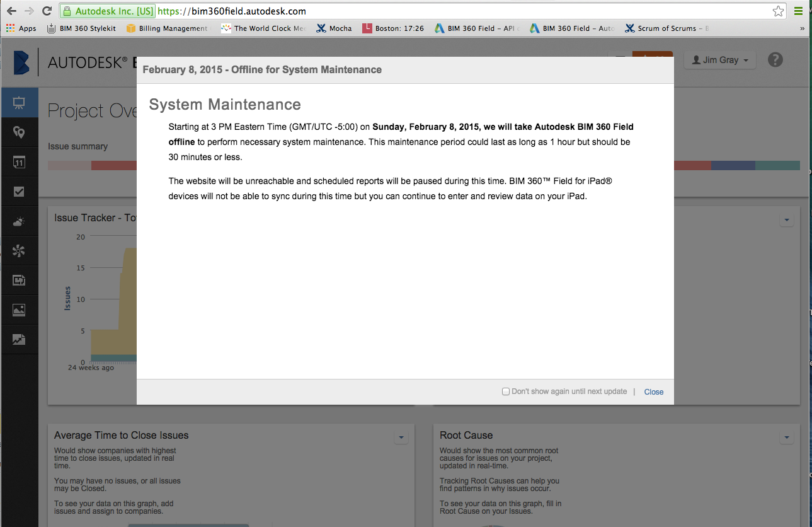This screenshot has width=812, height=527.
Task: Click the 'February 8, 2015 - Offline for System Maintenance' title
Action: pos(262,69)
